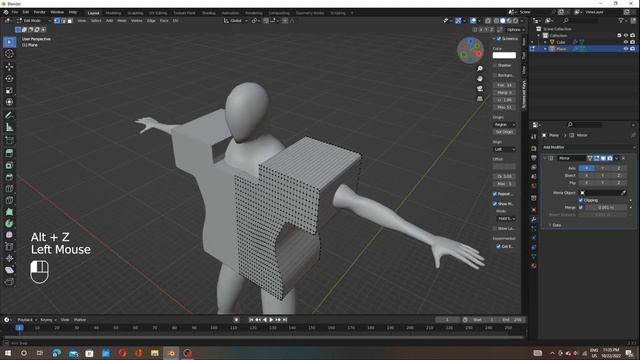Toggle the Screencast checkbox in the sidebar
Screen dimensions: 640x360
[x=499, y=39]
